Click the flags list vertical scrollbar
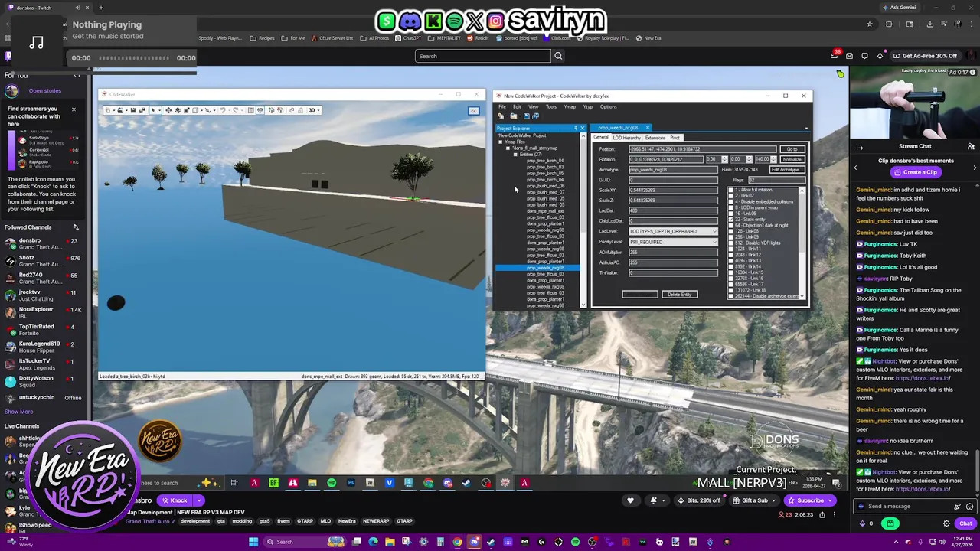The height and width of the screenshot is (551, 980). (x=802, y=243)
